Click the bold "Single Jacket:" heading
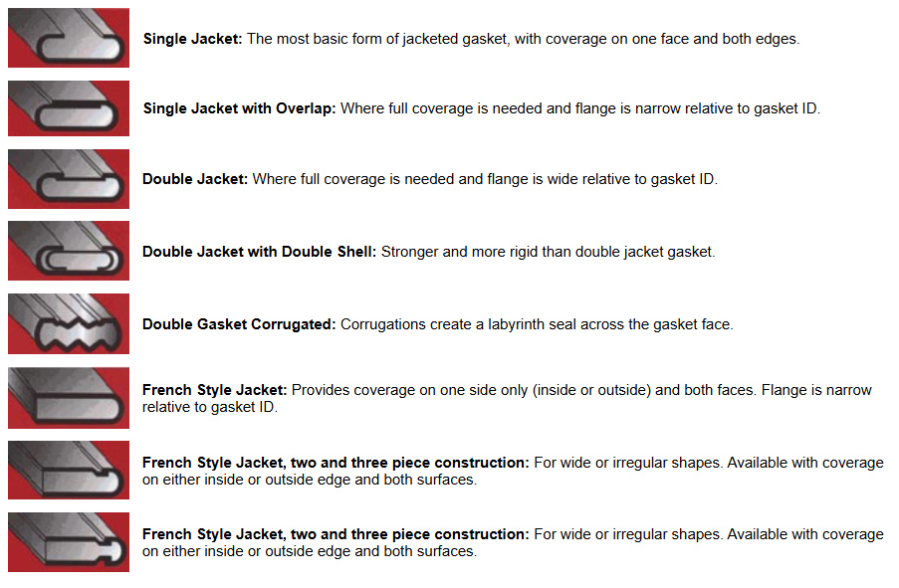 [193, 39]
